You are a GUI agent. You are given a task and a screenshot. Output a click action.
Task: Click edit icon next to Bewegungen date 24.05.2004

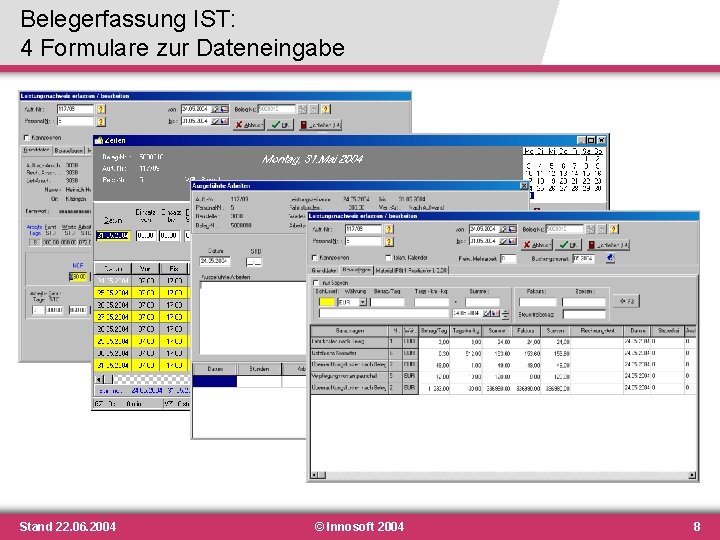click(488, 313)
